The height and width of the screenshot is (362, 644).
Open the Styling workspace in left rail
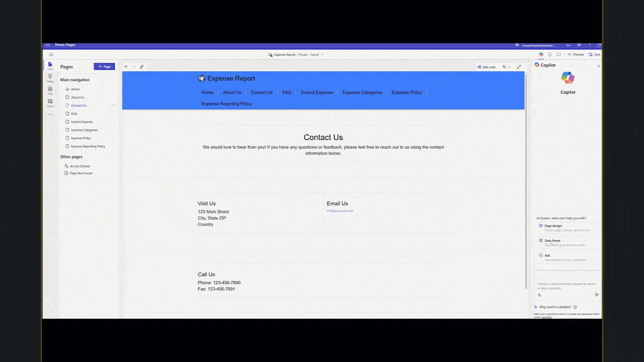(x=50, y=77)
